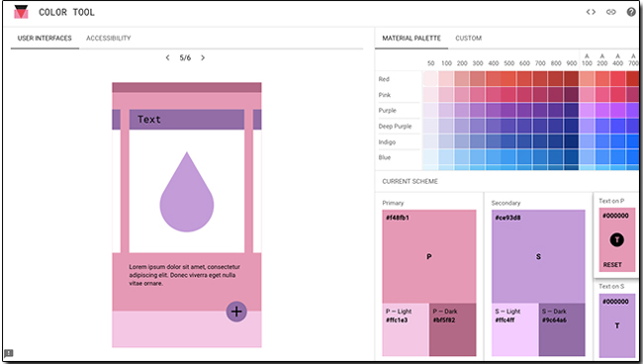
Task: Click the share link icon
Action: (x=611, y=12)
